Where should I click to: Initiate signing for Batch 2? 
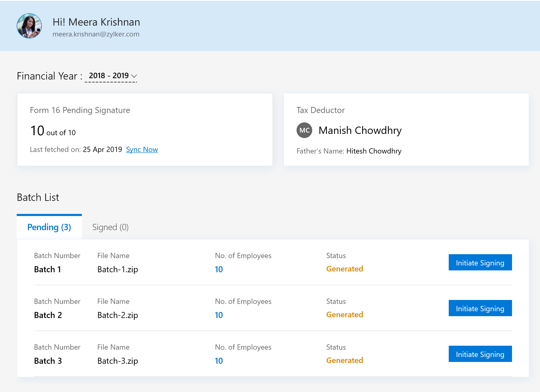(x=480, y=308)
